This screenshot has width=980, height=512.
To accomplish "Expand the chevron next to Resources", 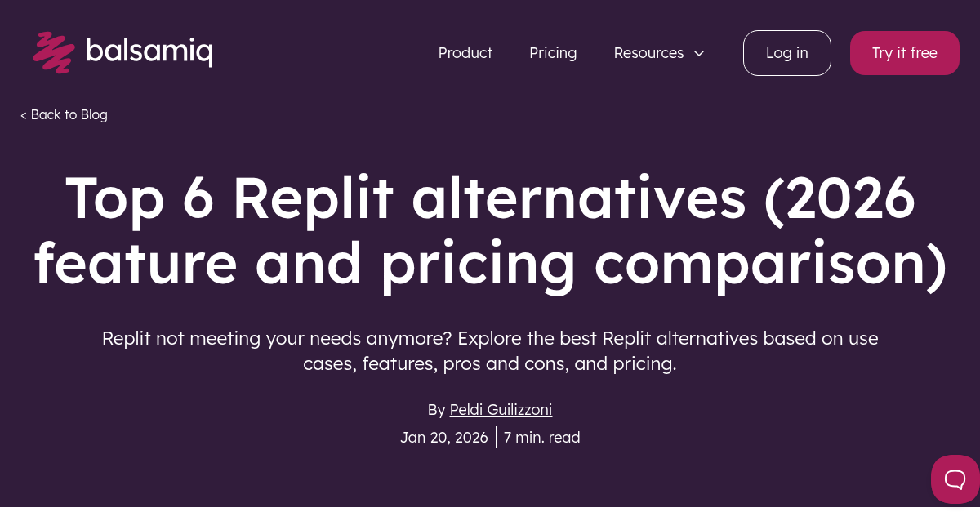I will tap(699, 53).
